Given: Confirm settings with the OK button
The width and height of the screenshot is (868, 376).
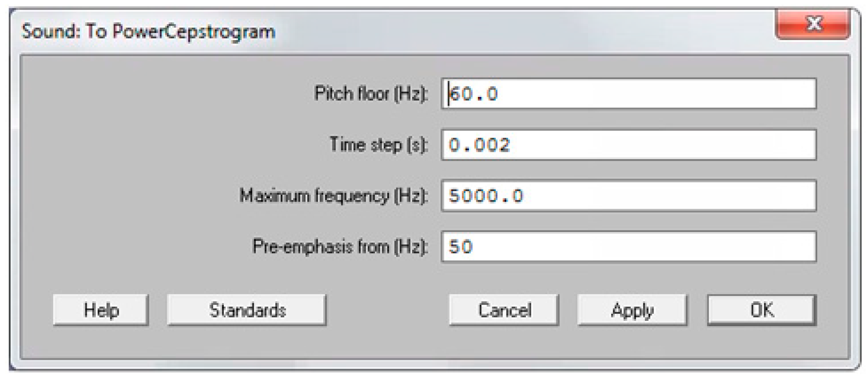Looking at the screenshot, I should [x=761, y=310].
